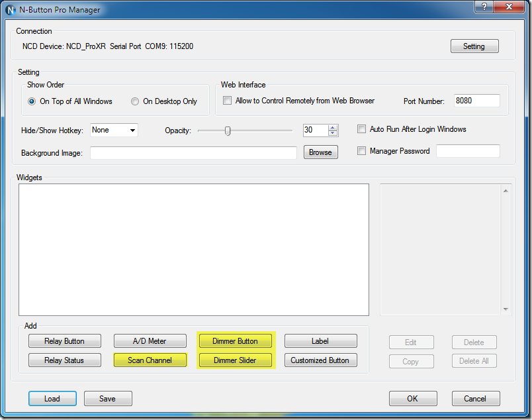
Task: Add a Dimmer Slider widget
Action: (x=236, y=360)
